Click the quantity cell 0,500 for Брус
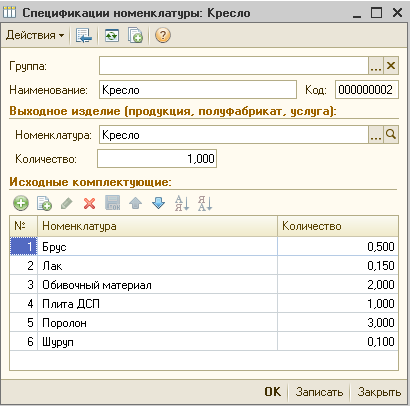 click(338, 246)
